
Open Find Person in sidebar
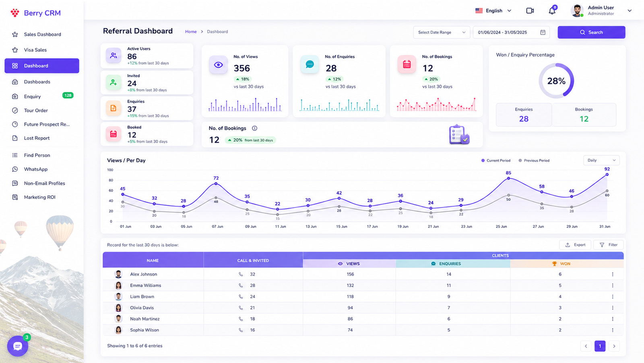(41, 155)
